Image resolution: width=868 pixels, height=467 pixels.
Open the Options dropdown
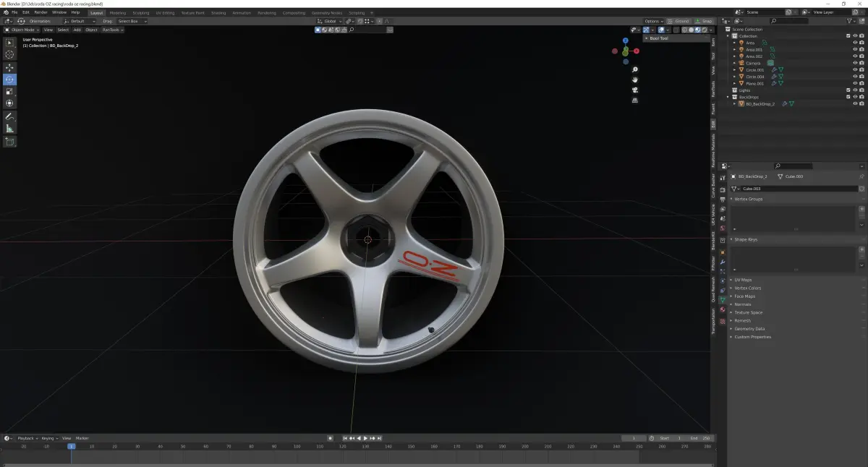pyautogui.click(x=653, y=21)
